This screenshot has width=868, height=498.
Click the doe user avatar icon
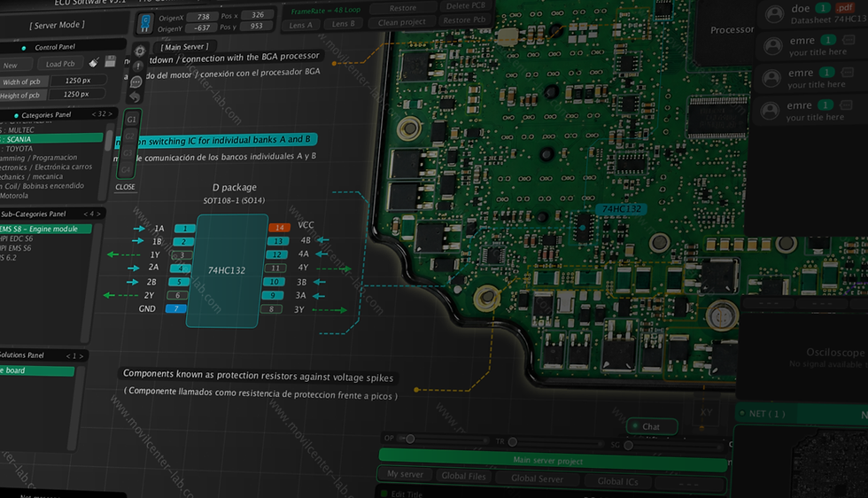774,13
